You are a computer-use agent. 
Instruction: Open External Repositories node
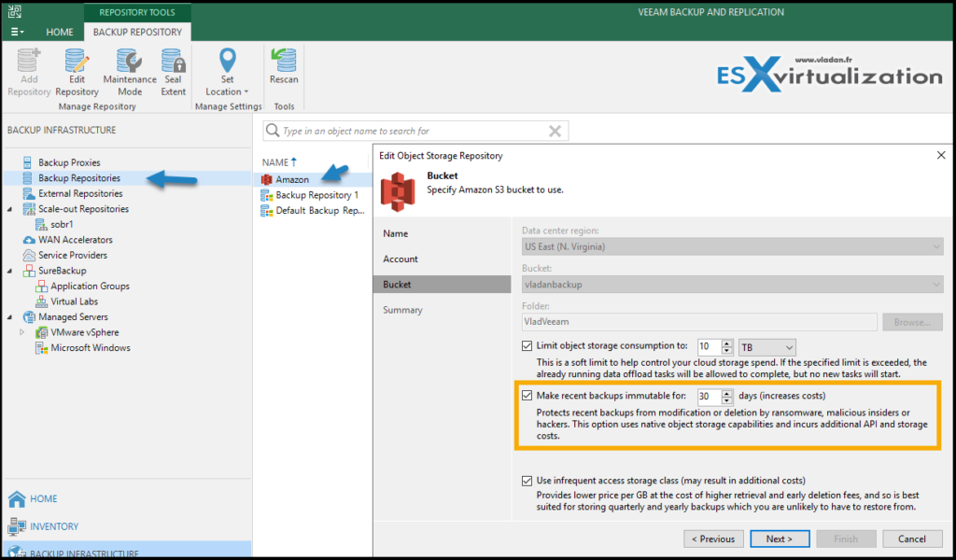(80, 193)
